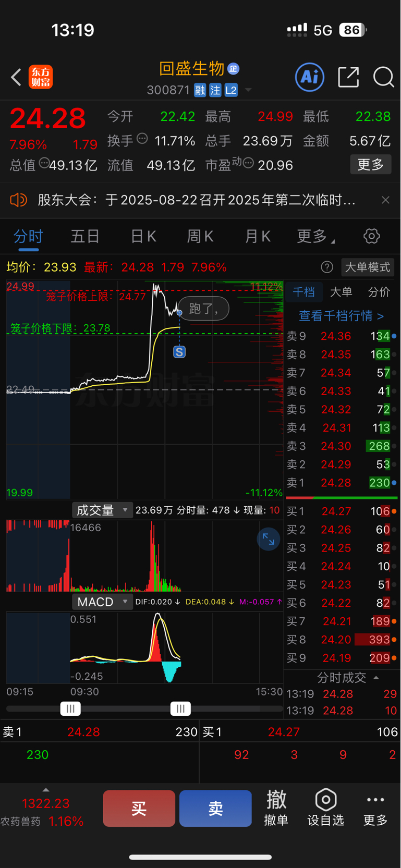The width and height of the screenshot is (401, 868).
Task: Select the 买8 24.20 order row
Action: click(342, 640)
